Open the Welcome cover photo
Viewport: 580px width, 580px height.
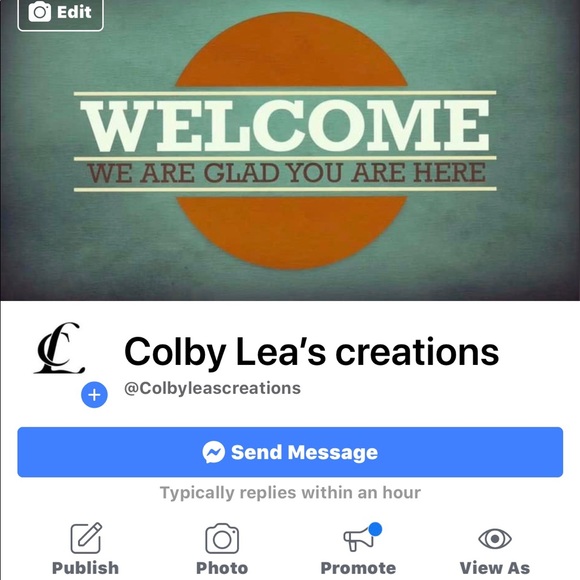tap(290, 150)
